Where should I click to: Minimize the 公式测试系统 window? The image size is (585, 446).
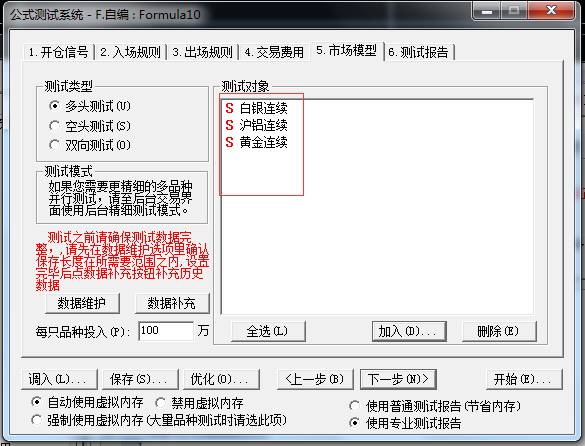click(487, 11)
